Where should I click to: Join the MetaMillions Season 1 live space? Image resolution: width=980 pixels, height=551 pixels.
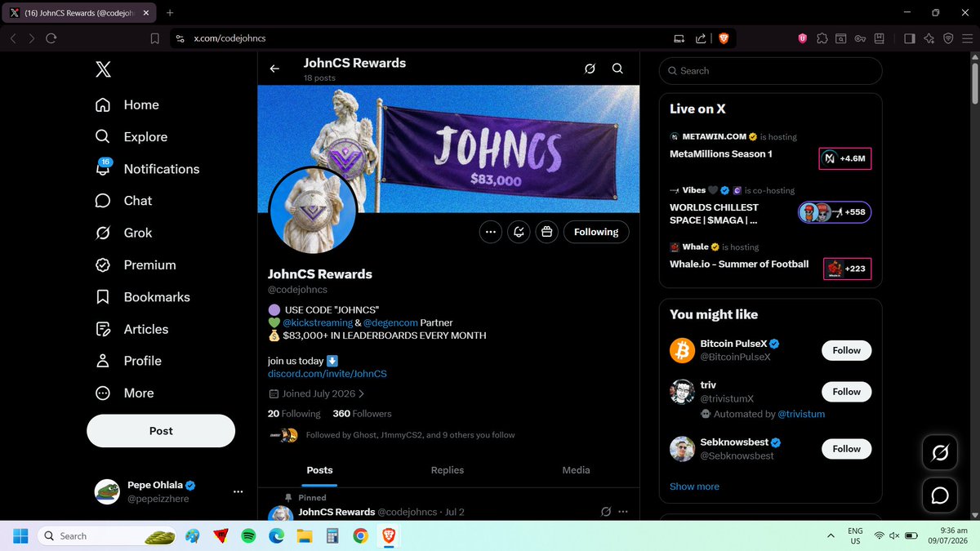pyautogui.click(x=720, y=153)
